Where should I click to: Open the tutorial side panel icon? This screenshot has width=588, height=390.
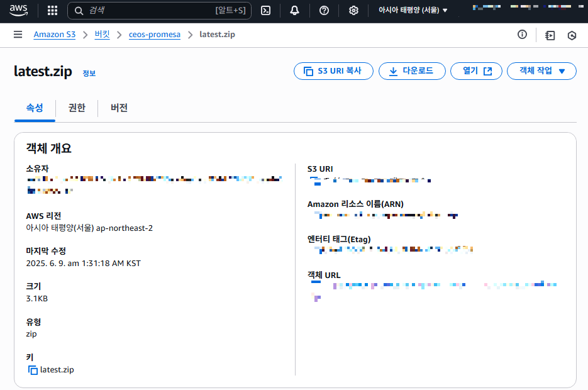(550, 35)
